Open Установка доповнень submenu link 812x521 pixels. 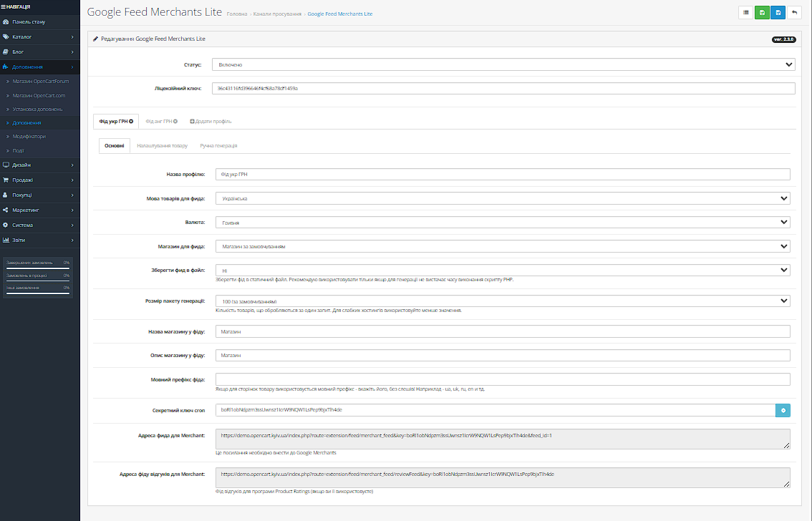tap(37, 109)
